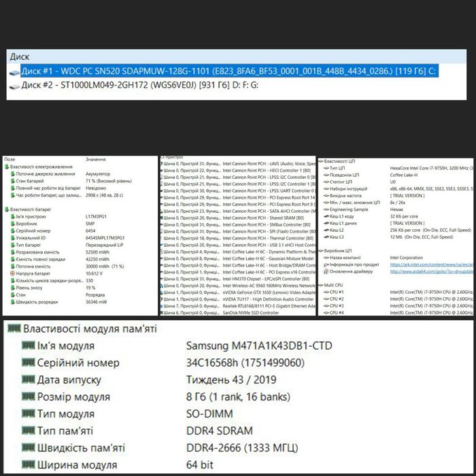This screenshot has width=476, height=476.
Task: Select Швидкість пам'яті DDR4-2666 row
Action: point(160,447)
